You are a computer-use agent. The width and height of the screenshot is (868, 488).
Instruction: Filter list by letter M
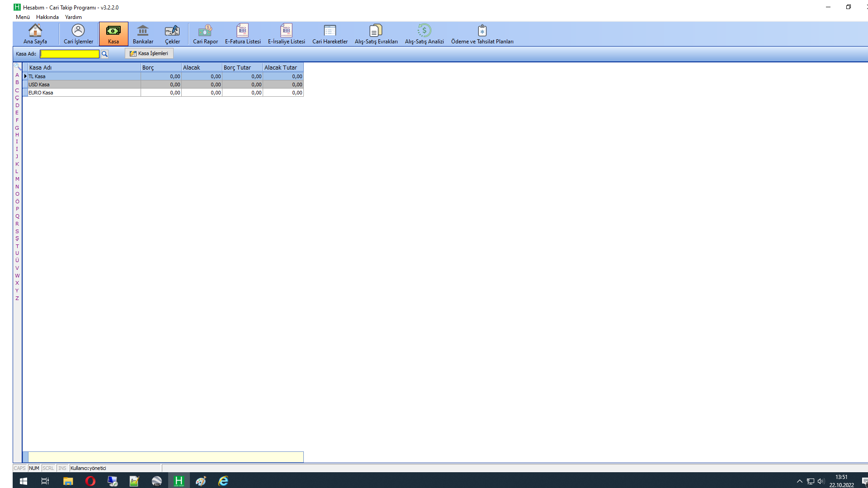(17, 179)
